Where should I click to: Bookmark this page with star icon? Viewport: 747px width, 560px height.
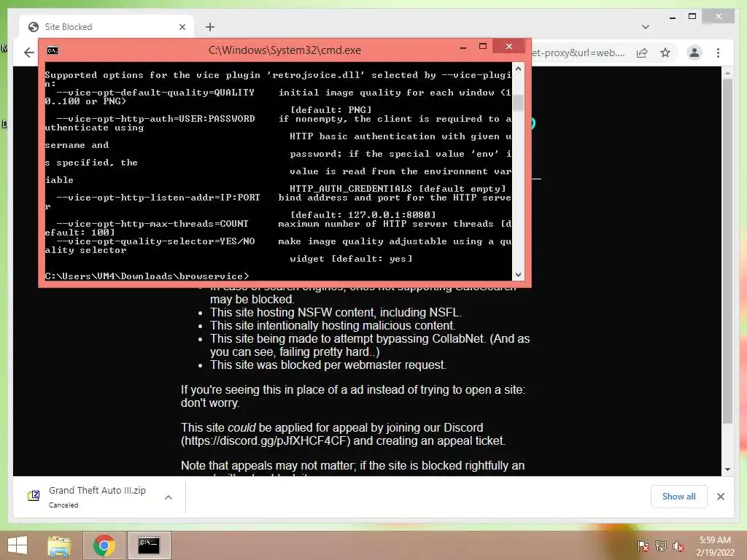(665, 52)
